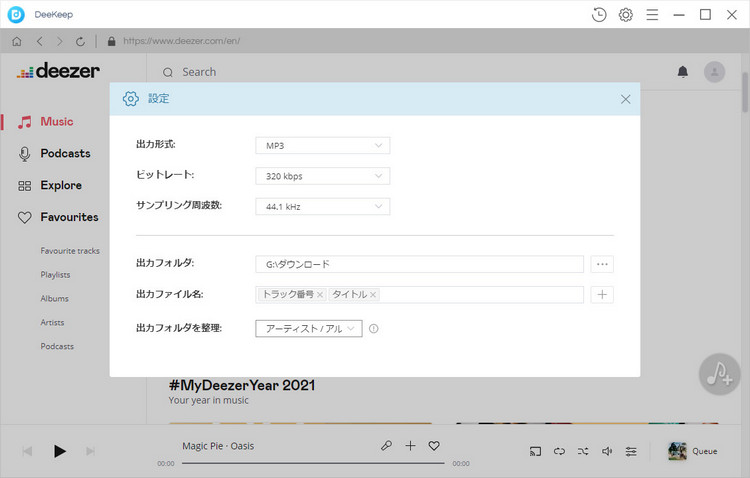Skip to next track
This screenshot has height=478, width=750.
(90, 451)
